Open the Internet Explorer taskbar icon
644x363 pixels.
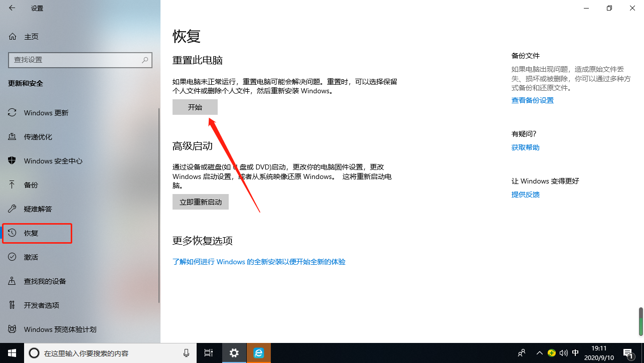tap(259, 353)
